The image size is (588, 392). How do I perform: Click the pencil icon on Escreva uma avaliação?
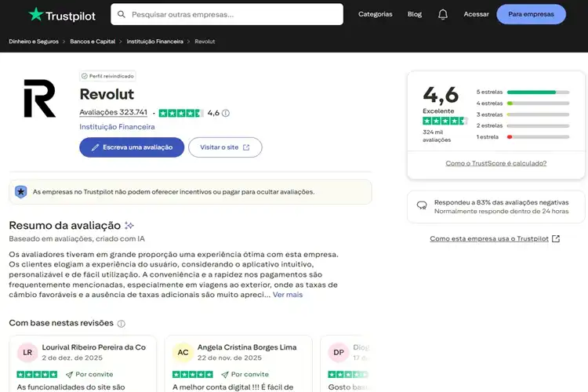coord(95,147)
